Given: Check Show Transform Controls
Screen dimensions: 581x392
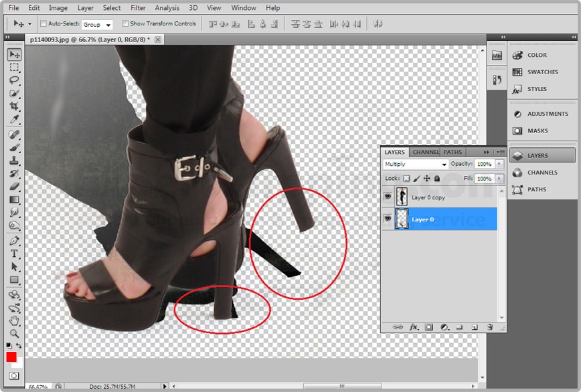Looking at the screenshot, I should point(126,23).
